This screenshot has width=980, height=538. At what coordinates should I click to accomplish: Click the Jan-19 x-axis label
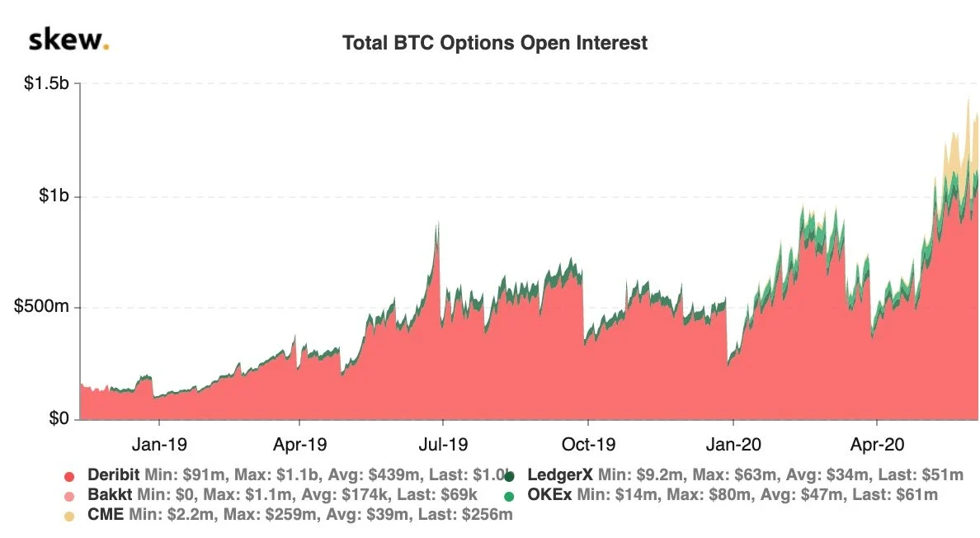coord(158,443)
